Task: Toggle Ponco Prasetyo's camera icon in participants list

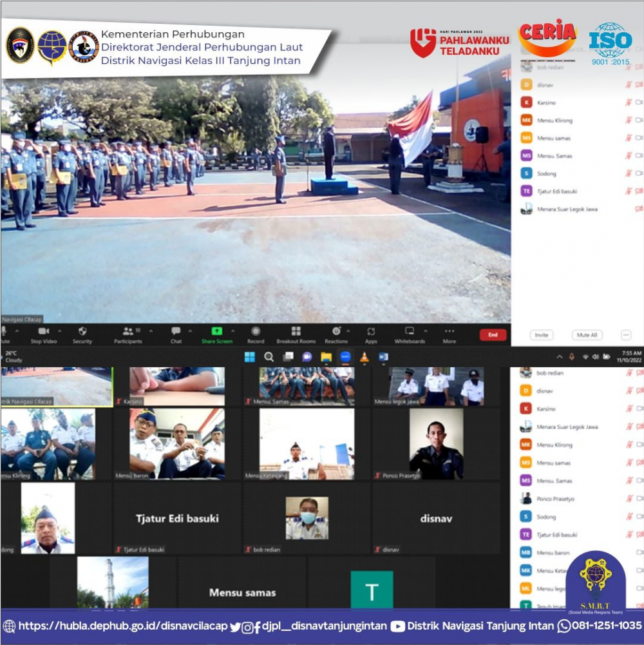Action: click(x=639, y=499)
